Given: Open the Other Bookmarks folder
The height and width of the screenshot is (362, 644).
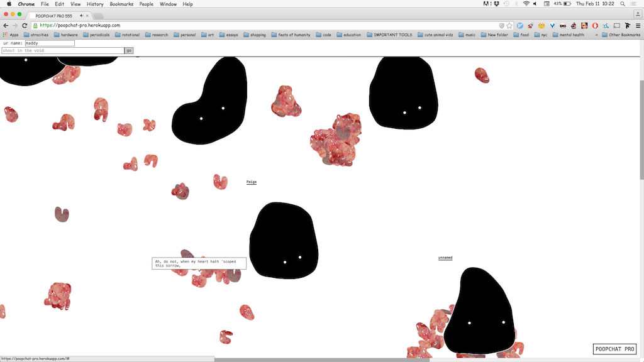Looking at the screenshot, I should pyautogui.click(x=621, y=35).
